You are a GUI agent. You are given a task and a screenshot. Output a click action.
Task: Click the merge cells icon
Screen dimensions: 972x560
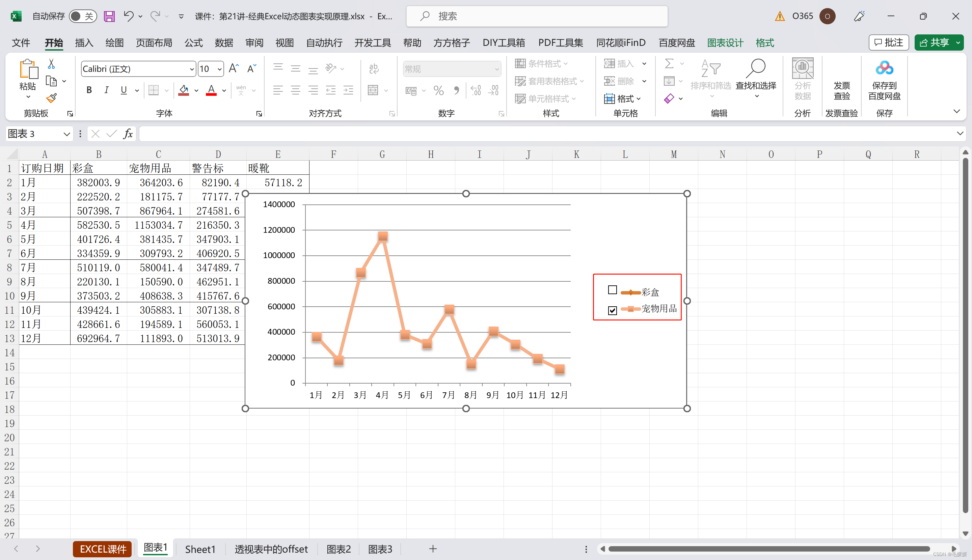point(373,90)
